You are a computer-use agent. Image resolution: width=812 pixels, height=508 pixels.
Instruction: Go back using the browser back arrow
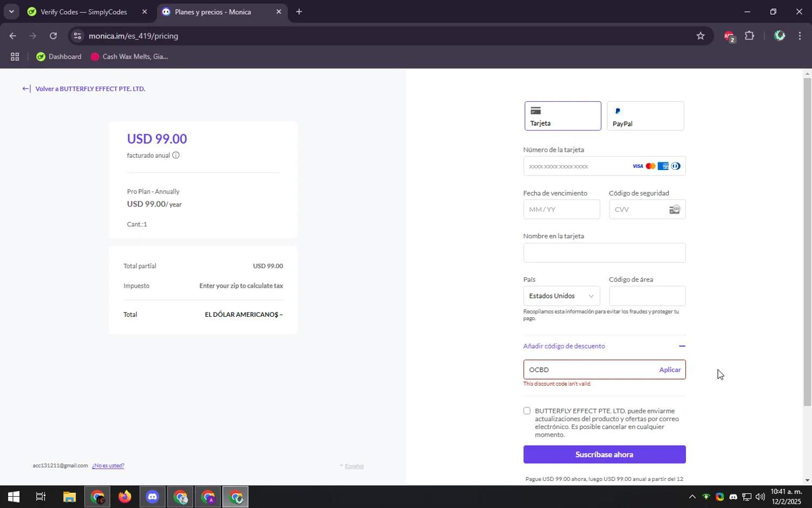(12, 36)
